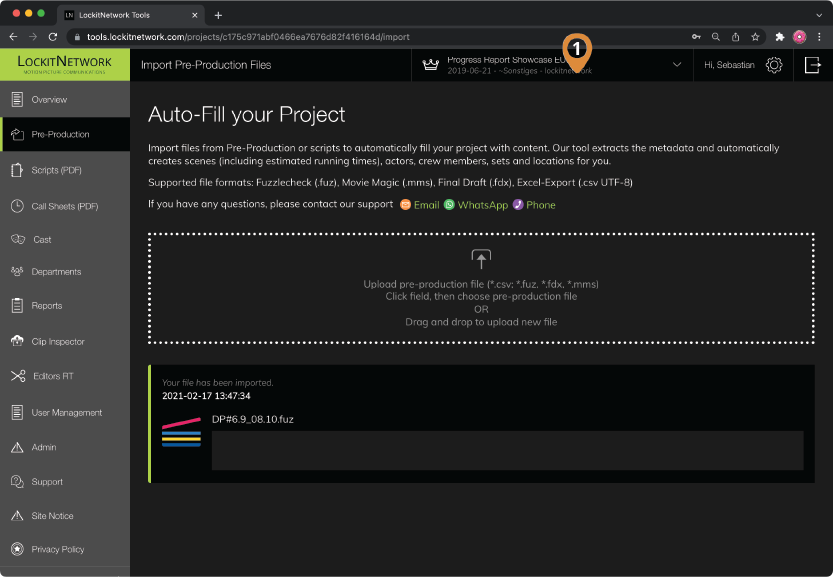Image resolution: width=833 pixels, height=577 pixels.
Task: Click the Clip Inspector cloud icon
Action: click(17, 341)
